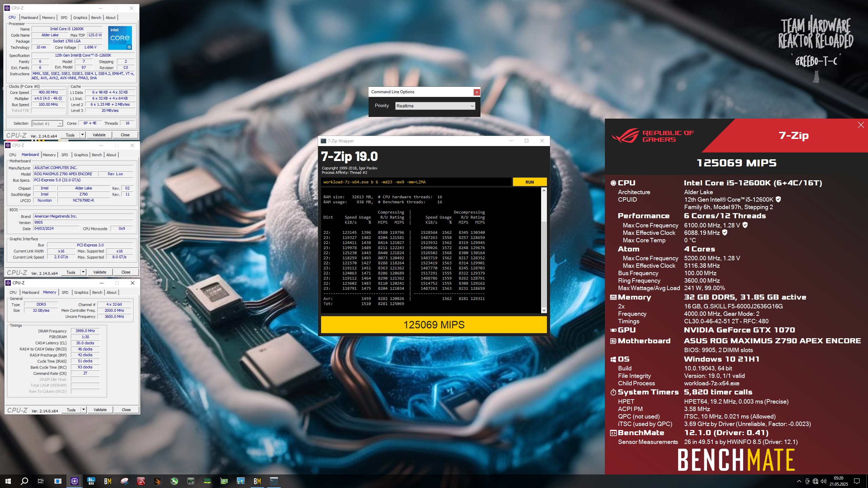Click the 7-Zip command line input field
Screen dimensions: 868x488
pyautogui.click(x=416, y=182)
